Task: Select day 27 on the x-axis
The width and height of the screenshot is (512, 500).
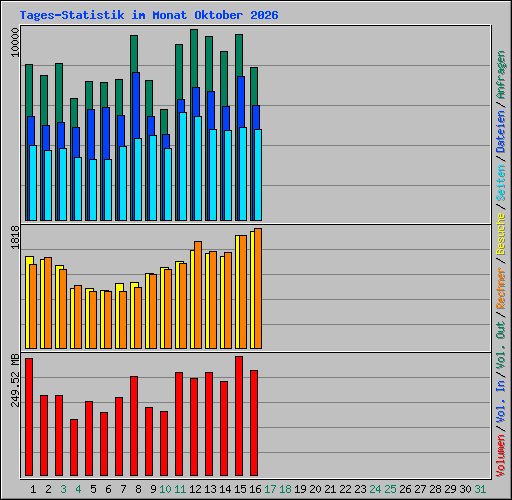Action: [420, 489]
